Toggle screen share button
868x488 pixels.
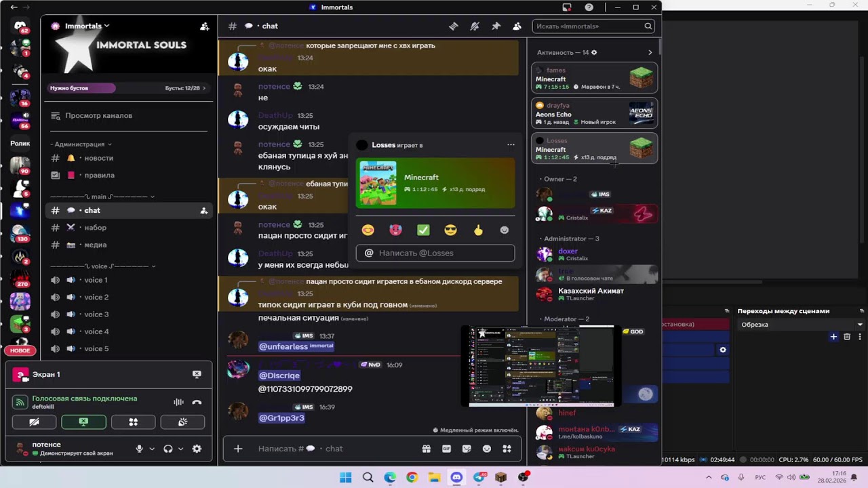(x=83, y=422)
